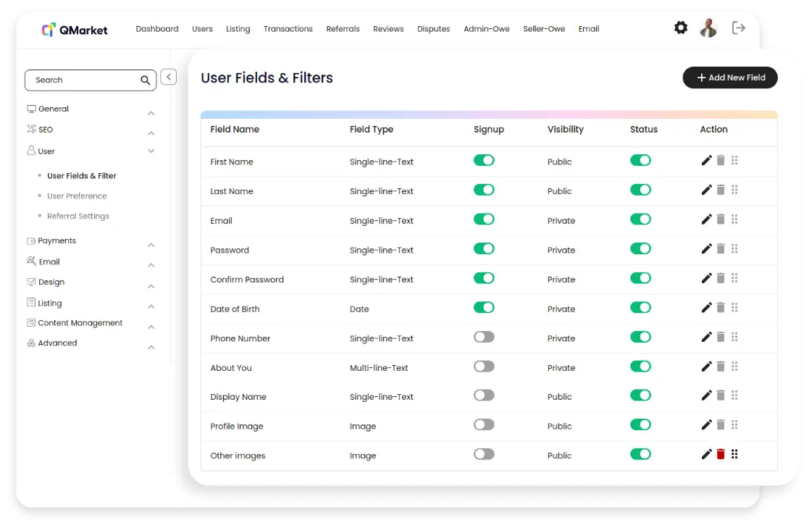Enable Signup toggle for Phone Number
Screen dimensions: 812x528
[x=484, y=337]
